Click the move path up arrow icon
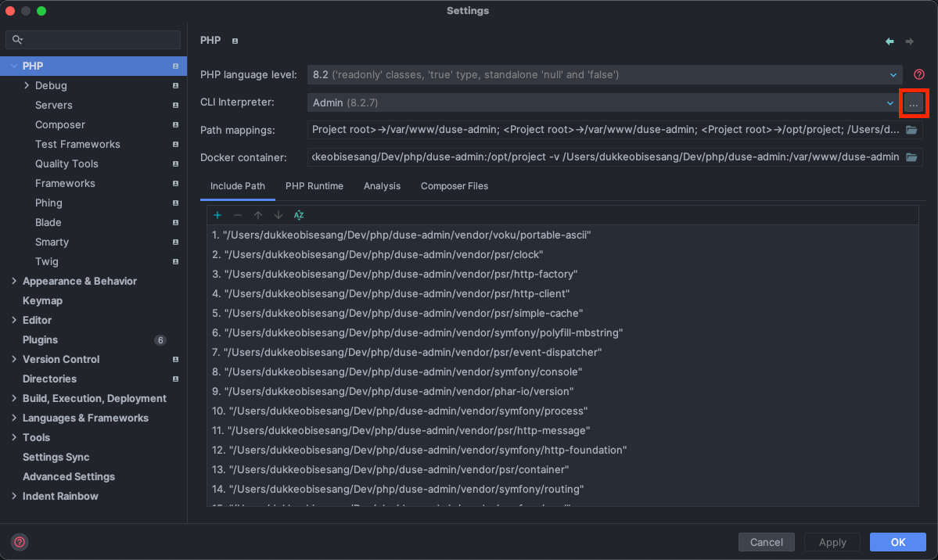 (x=258, y=215)
